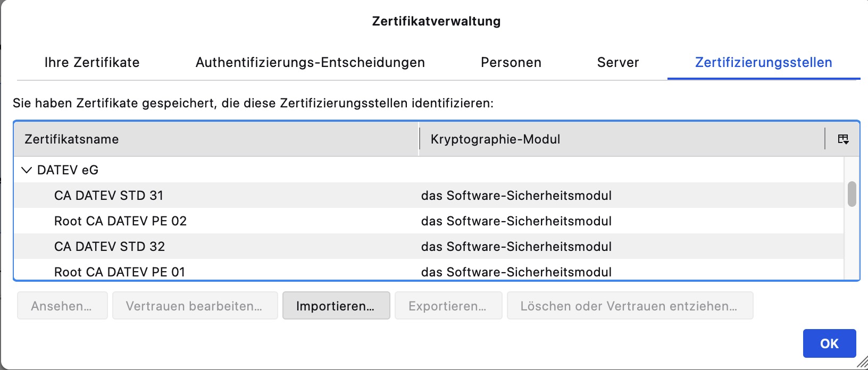This screenshot has height=370, width=868.
Task: Switch to Ihre Zertifikate tab
Action: click(91, 63)
